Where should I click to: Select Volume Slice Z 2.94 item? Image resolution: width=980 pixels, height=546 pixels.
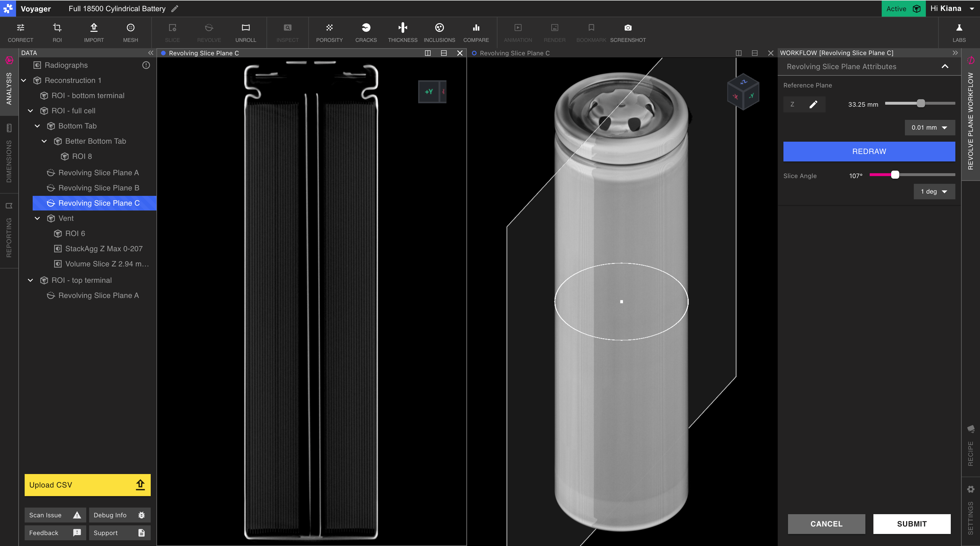(107, 264)
